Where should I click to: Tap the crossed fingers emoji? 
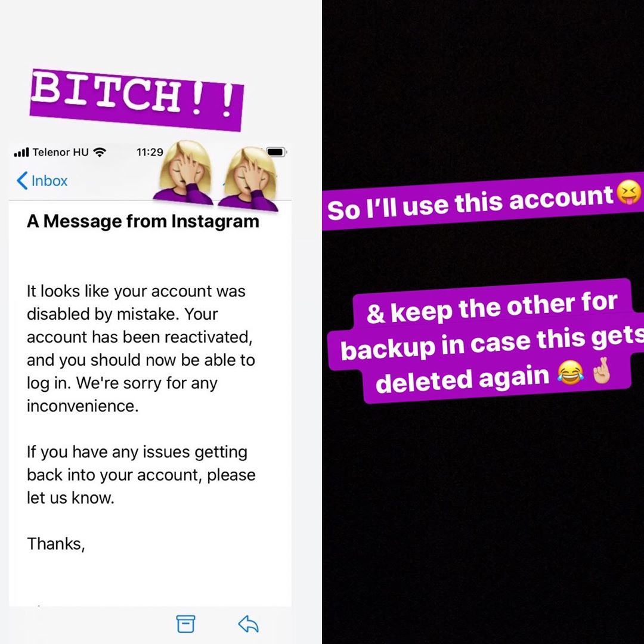[602, 370]
